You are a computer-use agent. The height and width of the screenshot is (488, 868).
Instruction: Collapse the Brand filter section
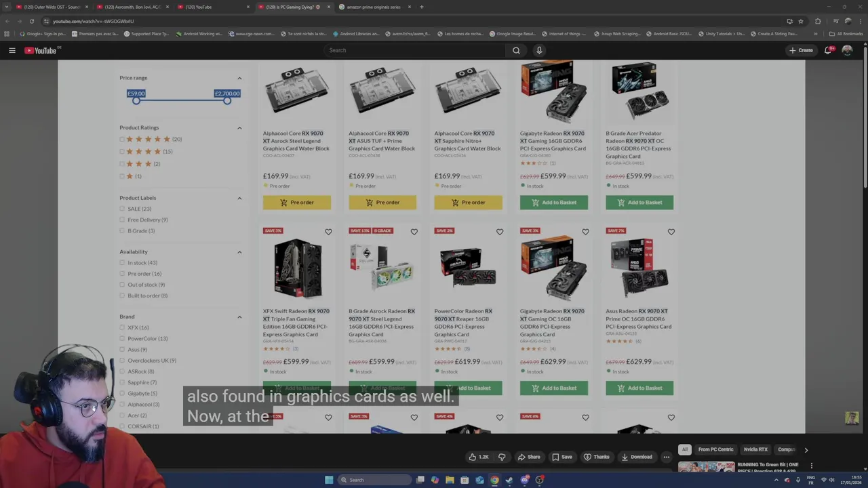239,317
